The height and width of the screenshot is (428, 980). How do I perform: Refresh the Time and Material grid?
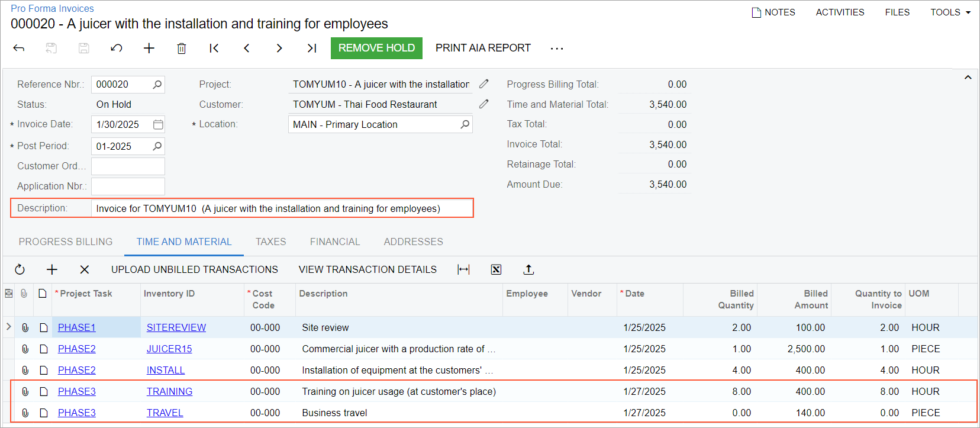pyautogui.click(x=20, y=269)
